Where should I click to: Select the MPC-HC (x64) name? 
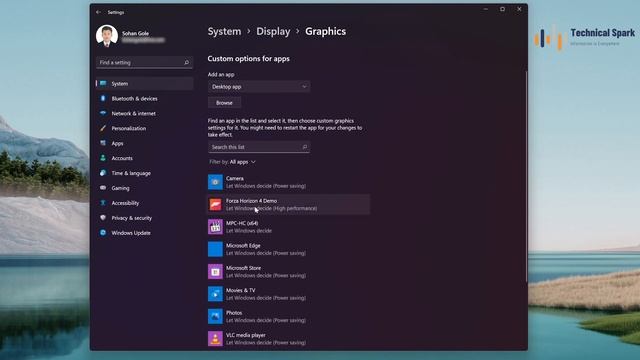click(x=242, y=223)
